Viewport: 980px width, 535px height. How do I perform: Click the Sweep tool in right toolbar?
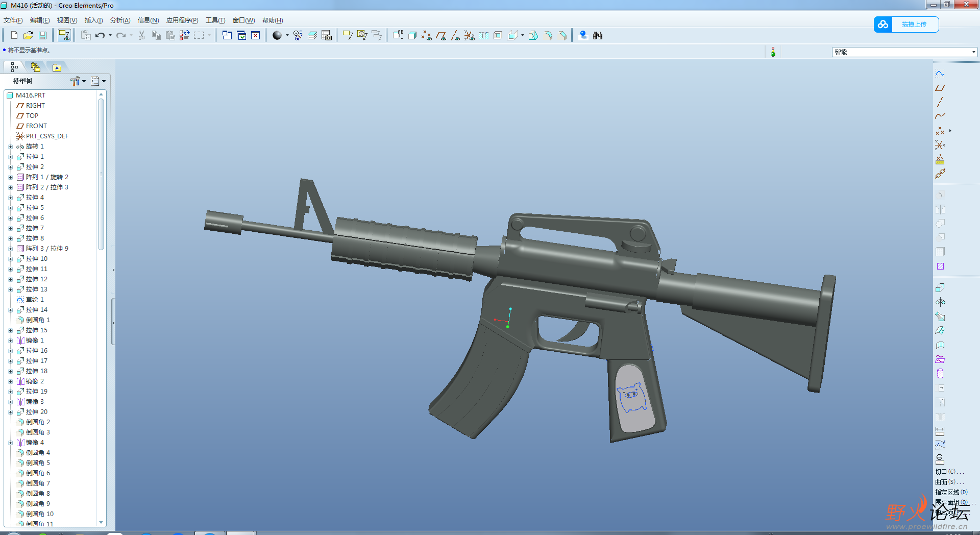[x=940, y=317]
